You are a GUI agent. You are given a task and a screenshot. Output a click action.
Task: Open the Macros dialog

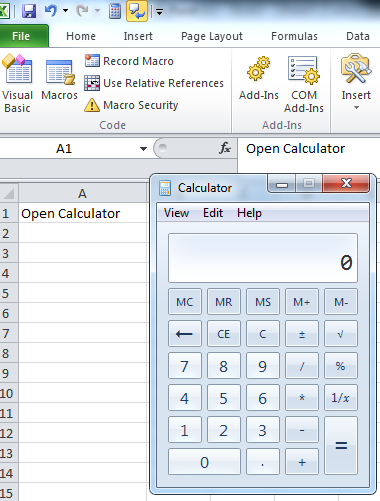pos(59,80)
